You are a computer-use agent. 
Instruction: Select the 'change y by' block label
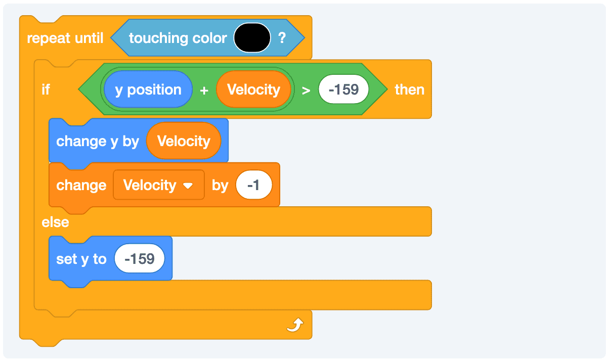(x=97, y=141)
